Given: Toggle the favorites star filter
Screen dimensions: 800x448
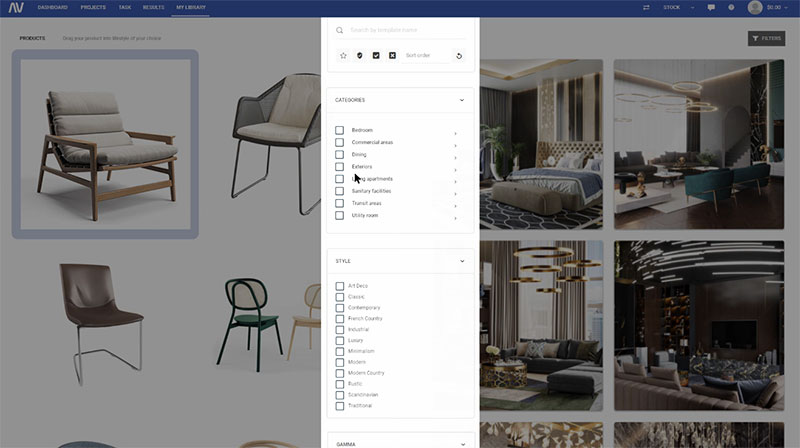Looking at the screenshot, I should point(343,56).
